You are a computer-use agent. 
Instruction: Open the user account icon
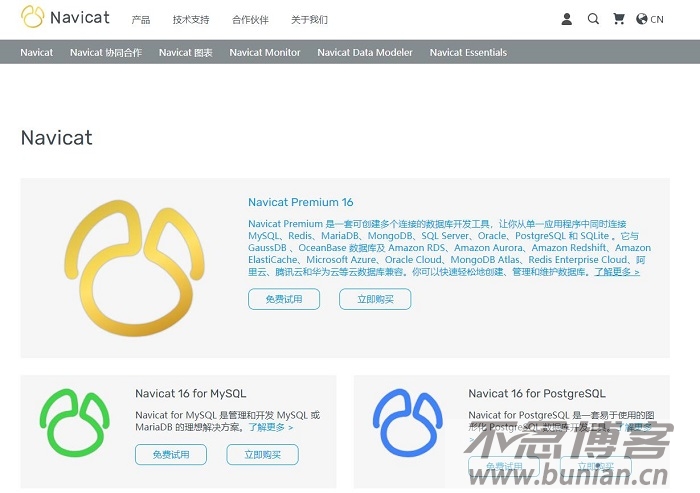(x=567, y=19)
